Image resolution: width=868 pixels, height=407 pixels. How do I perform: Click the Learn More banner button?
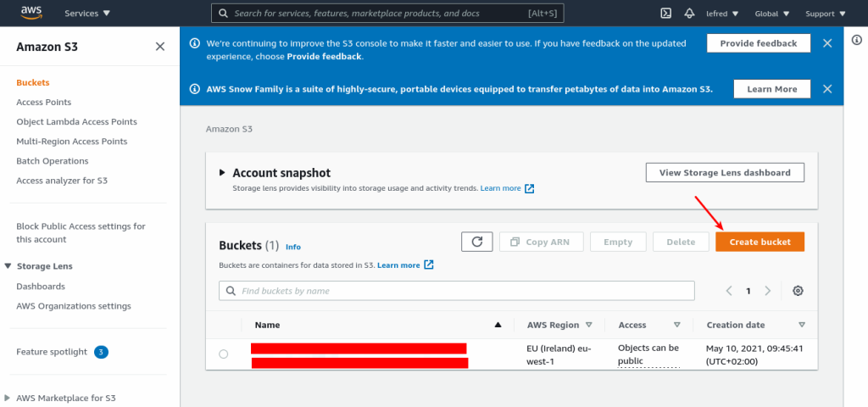coord(771,88)
